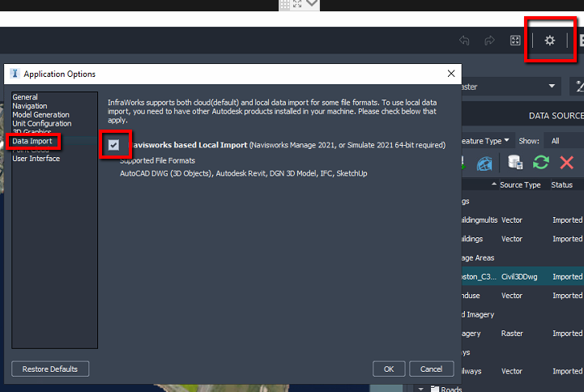Click the Restore Defaults button
This screenshot has height=392, width=584.
coord(50,369)
